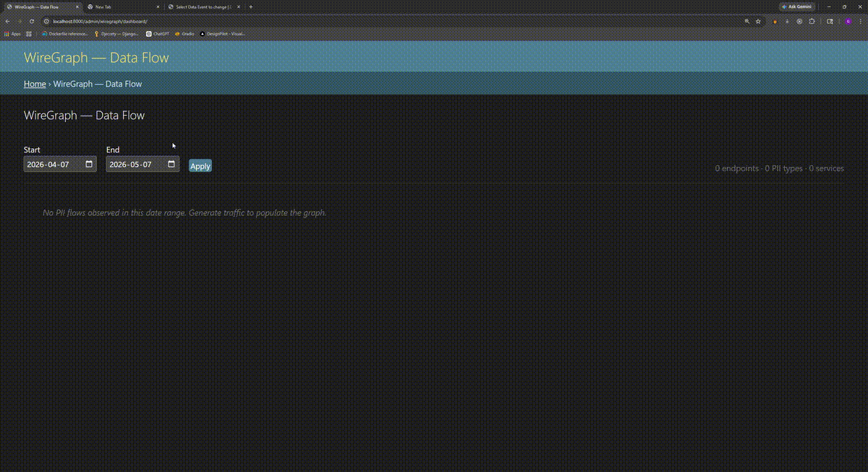Click the 'No PII flows observed' message

184,213
